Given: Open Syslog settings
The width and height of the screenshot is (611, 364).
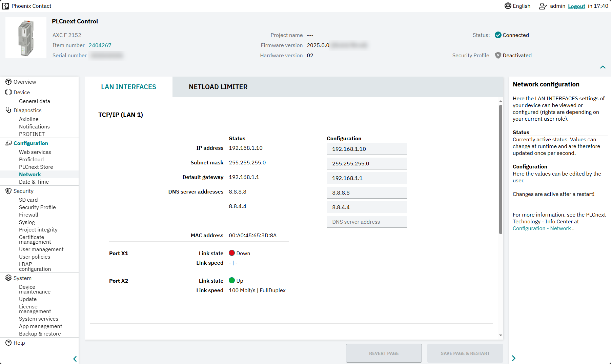Looking at the screenshot, I should [x=27, y=222].
